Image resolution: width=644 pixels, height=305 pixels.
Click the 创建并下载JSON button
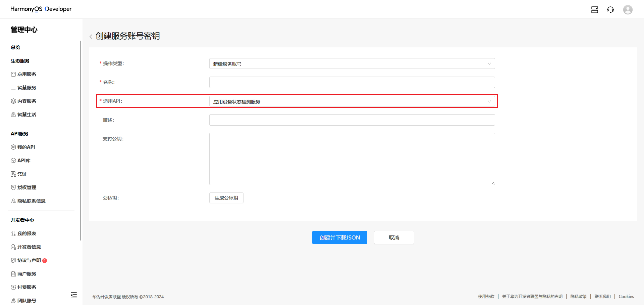click(339, 237)
